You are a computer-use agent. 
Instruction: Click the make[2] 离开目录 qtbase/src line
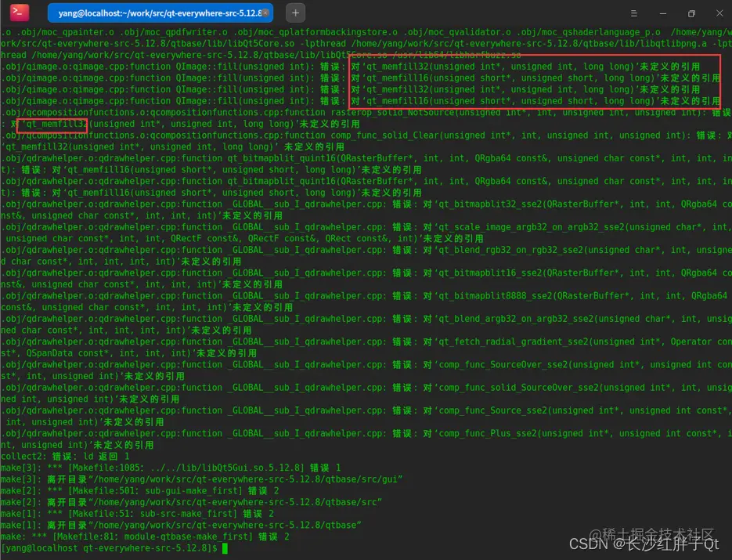tap(191, 502)
